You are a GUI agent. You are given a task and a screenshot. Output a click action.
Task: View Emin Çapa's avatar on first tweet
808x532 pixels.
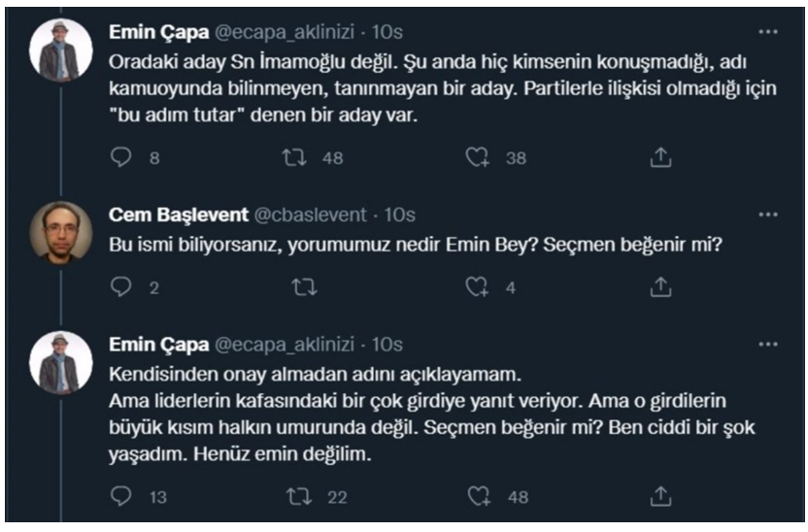coord(61,50)
